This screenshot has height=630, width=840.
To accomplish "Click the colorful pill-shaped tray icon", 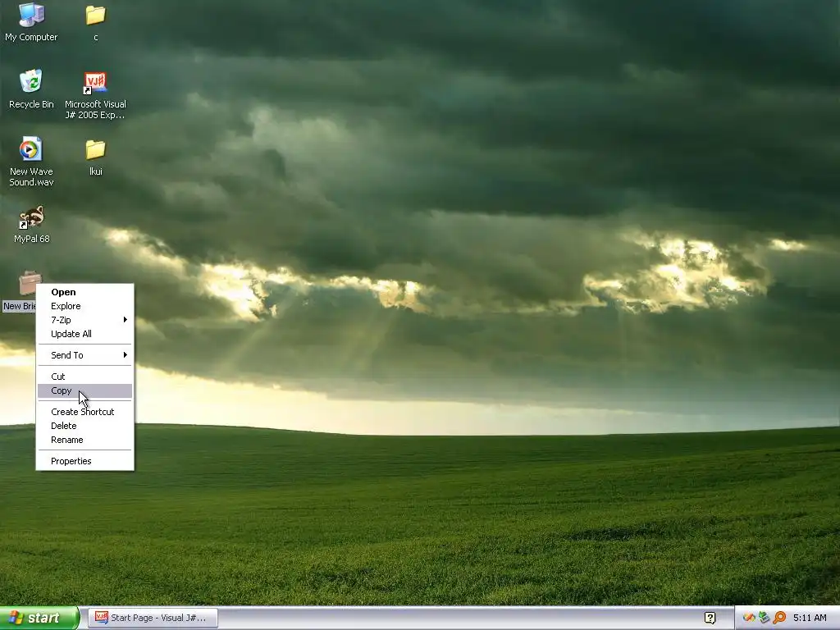I will 748,618.
